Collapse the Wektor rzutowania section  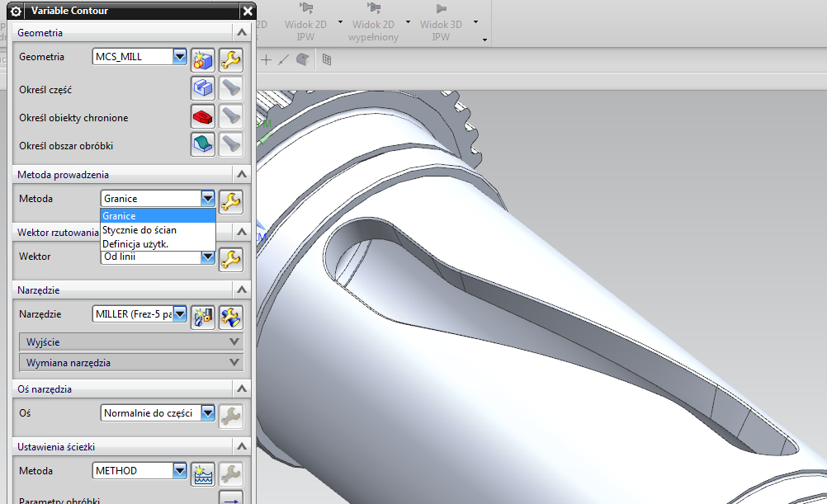[242, 232]
